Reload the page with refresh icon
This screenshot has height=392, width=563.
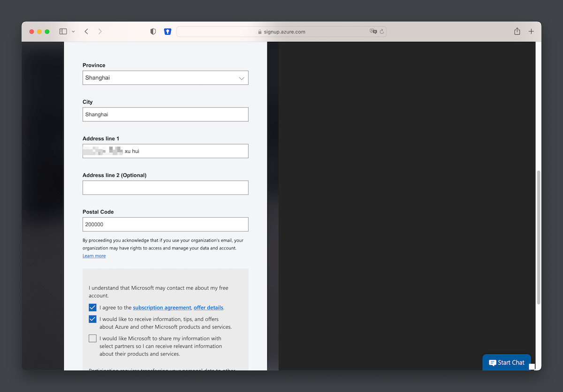382,31
